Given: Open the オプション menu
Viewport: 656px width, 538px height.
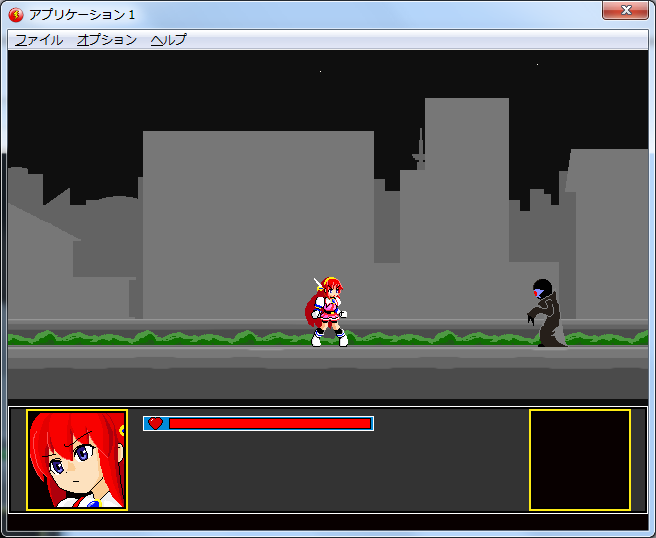Looking at the screenshot, I should (107, 40).
